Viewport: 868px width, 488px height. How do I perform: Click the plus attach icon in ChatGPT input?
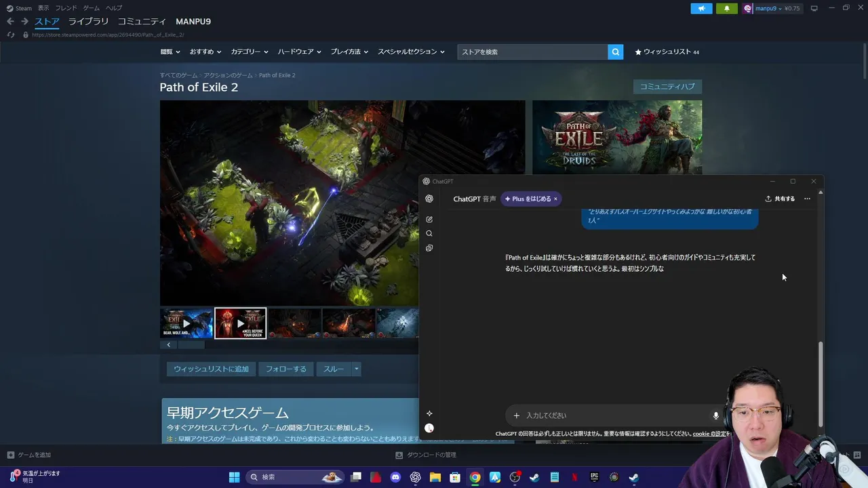click(517, 415)
